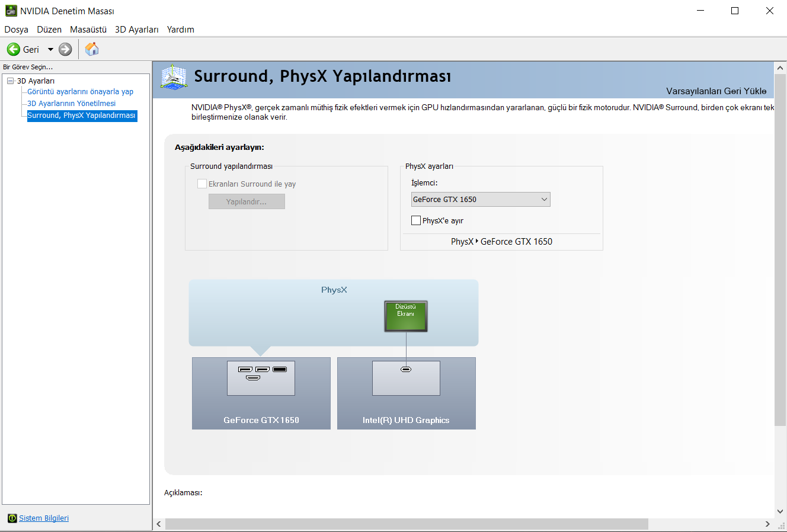This screenshot has width=787, height=532.
Task: Click the PhysX ayarları group label
Action: pyautogui.click(x=429, y=166)
